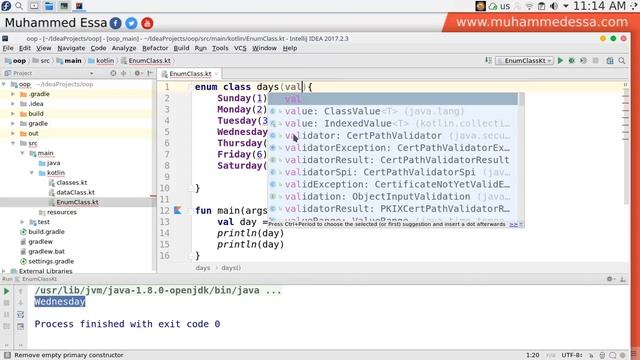This screenshot has width=640, height=360.
Task: Select build.gradle in project tree
Action: pyautogui.click(x=47, y=231)
